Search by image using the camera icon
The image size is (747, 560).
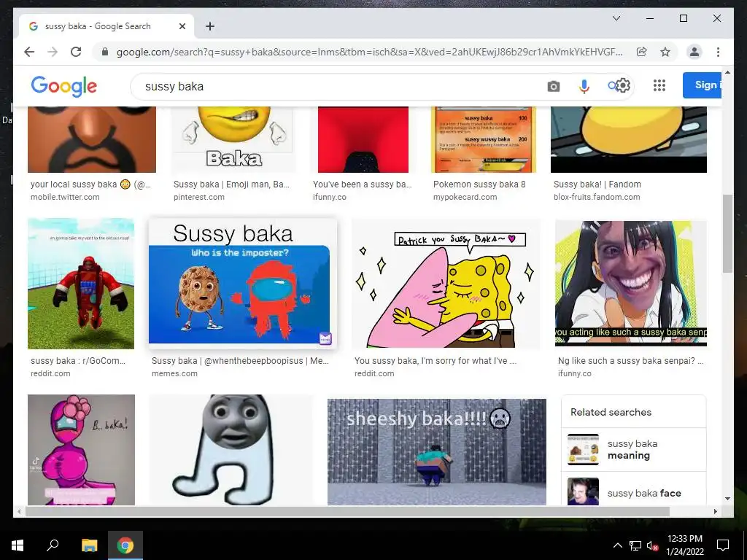553,86
